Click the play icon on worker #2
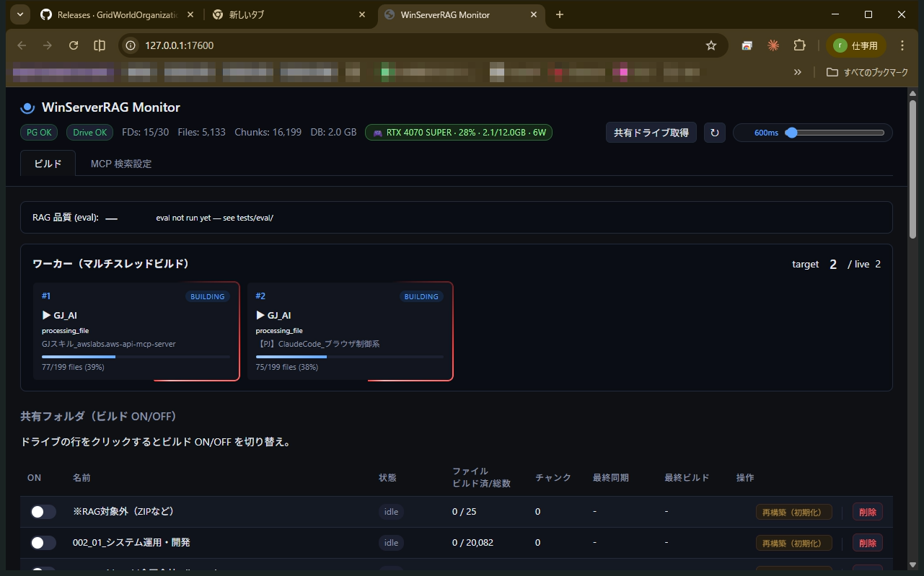Viewport: 924px width, 576px height. pyautogui.click(x=261, y=315)
